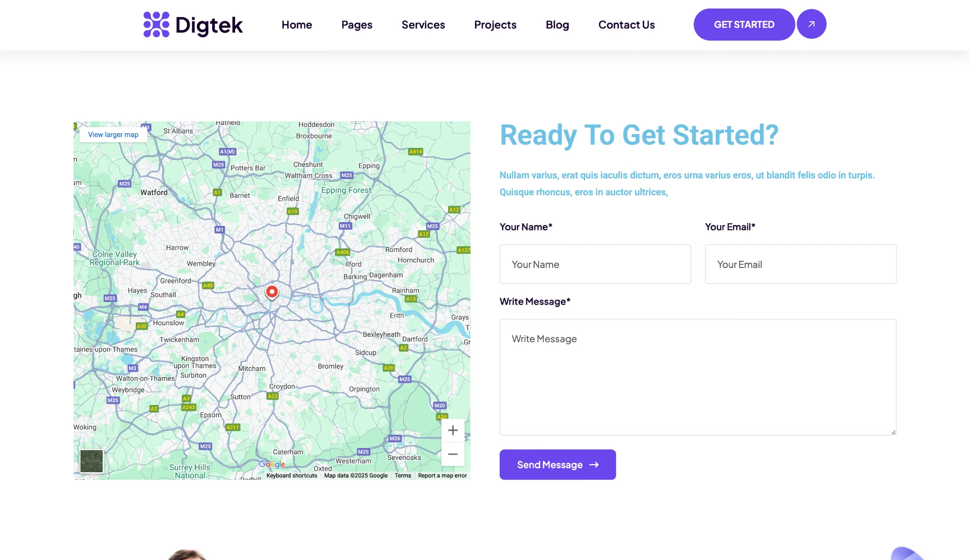Focus the Your Name input field
969x560 pixels.
pyautogui.click(x=595, y=264)
